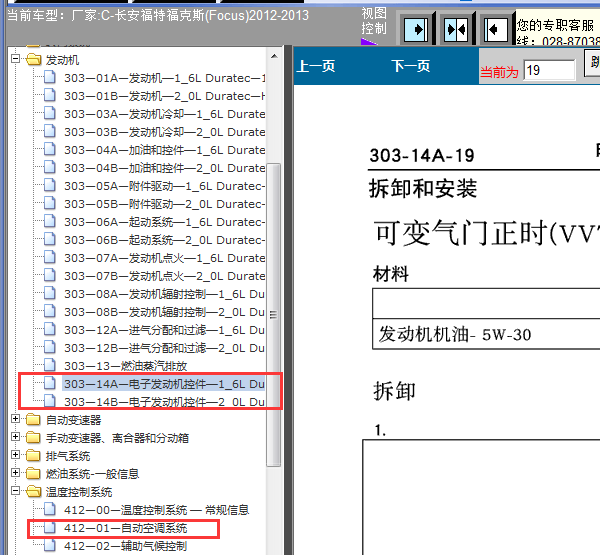600x555 pixels.
Task: Expand the 手动变速器、离合器和分动箱 folder
Action: (16, 437)
